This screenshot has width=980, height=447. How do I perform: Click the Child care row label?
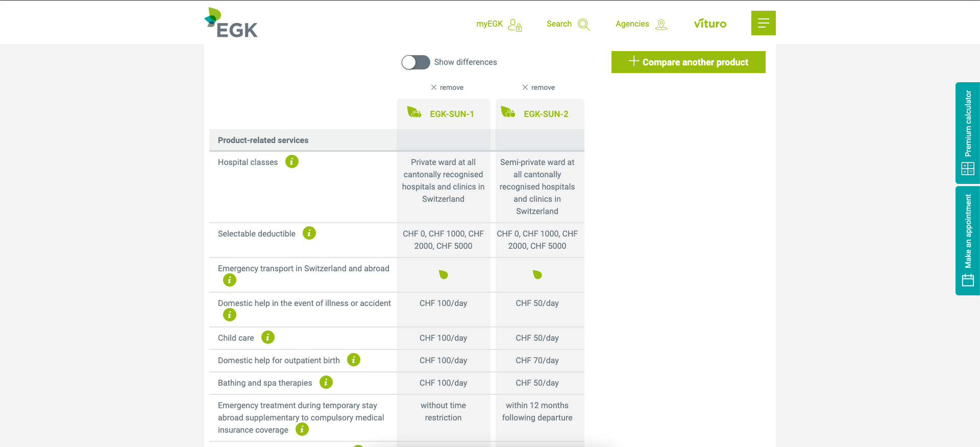236,338
